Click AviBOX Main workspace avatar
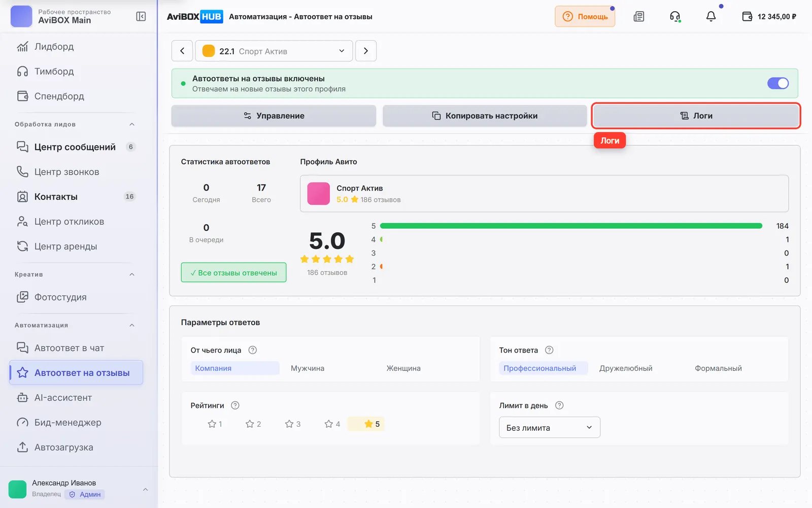This screenshot has height=508, width=812. 21,16
